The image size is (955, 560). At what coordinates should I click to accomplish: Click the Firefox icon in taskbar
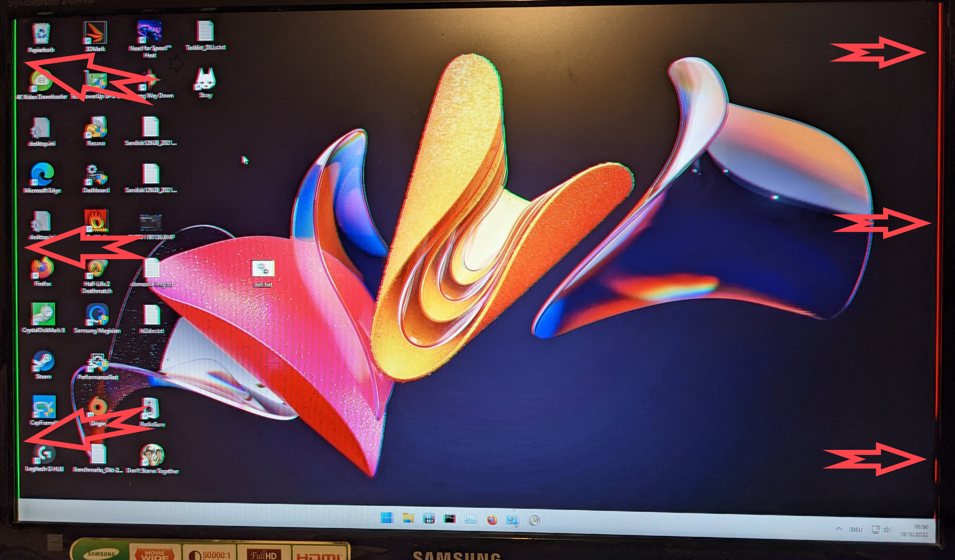click(x=492, y=519)
